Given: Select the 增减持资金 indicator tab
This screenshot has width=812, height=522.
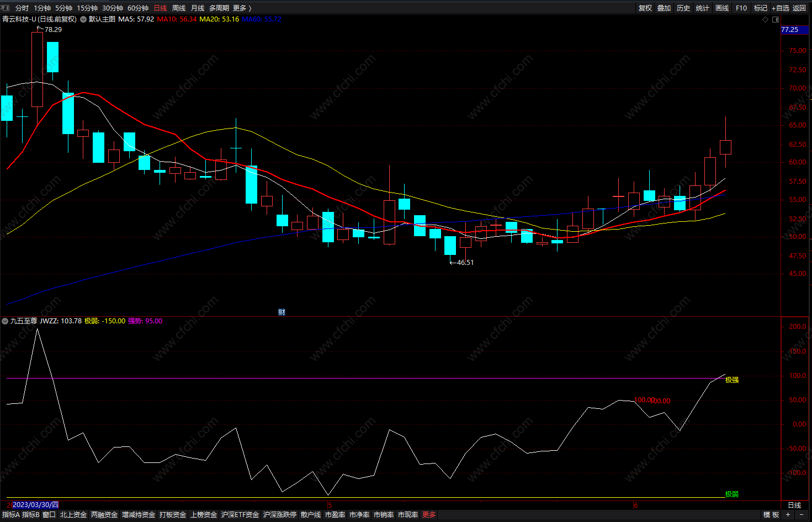Looking at the screenshot, I should coord(139,515).
